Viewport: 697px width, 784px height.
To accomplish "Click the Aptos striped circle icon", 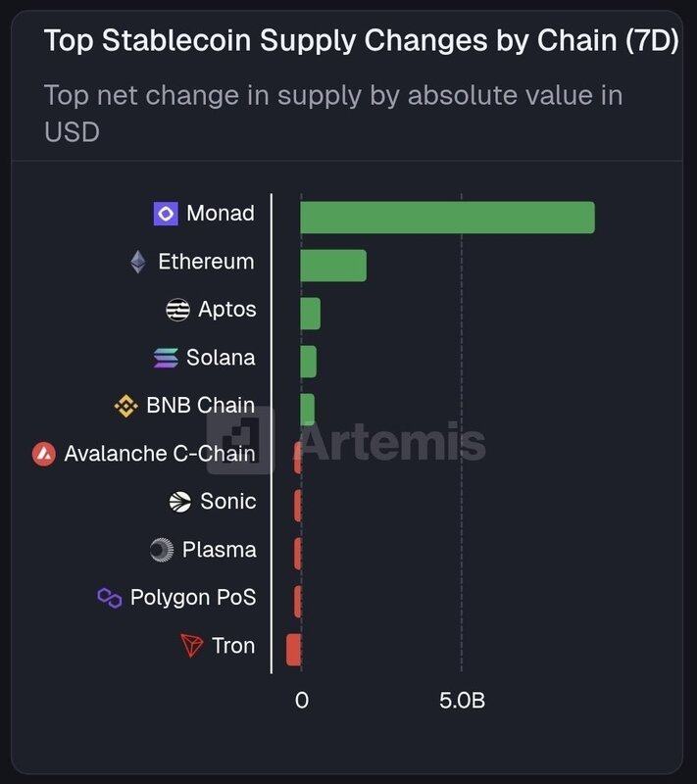I will (x=177, y=310).
